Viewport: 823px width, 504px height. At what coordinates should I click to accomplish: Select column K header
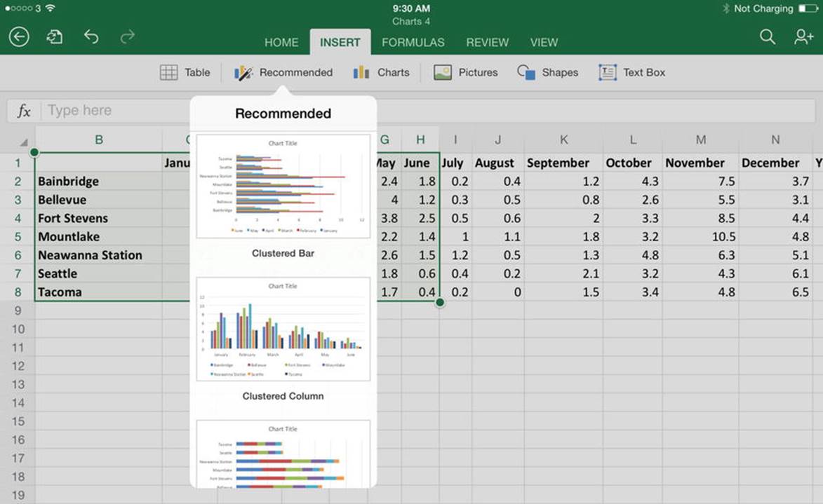pos(563,139)
